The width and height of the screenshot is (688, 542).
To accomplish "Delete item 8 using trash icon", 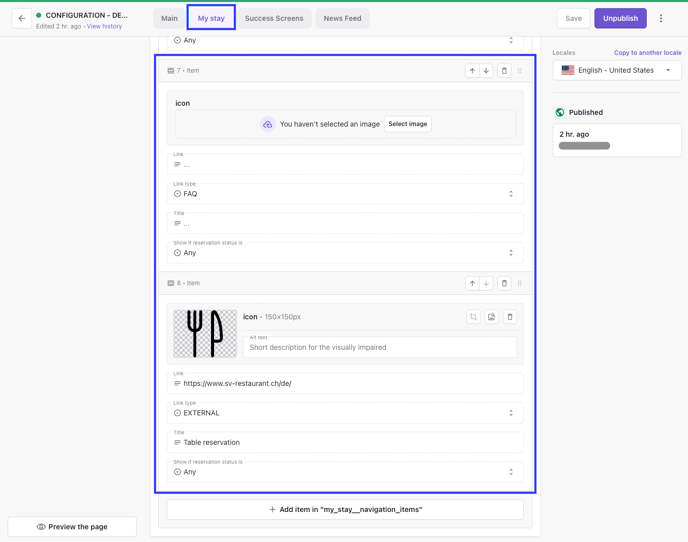I will click(x=504, y=283).
